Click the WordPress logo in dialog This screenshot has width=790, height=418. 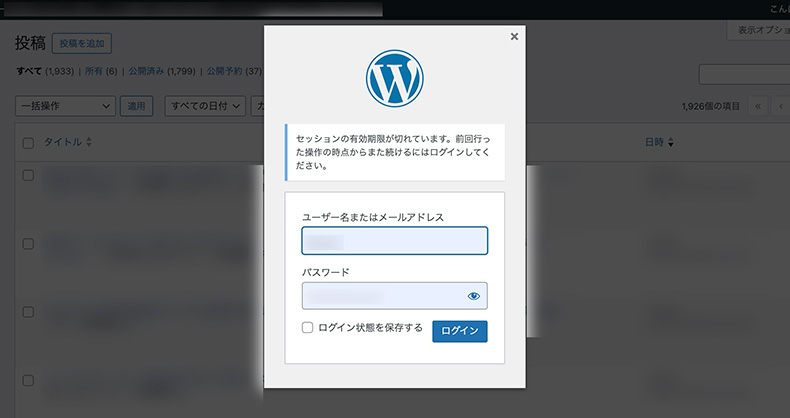pyautogui.click(x=394, y=78)
